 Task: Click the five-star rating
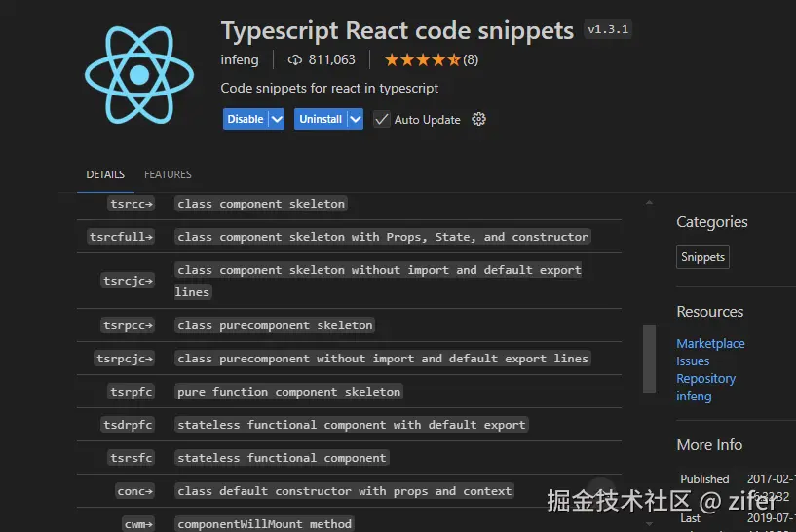pyautogui.click(x=423, y=59)
